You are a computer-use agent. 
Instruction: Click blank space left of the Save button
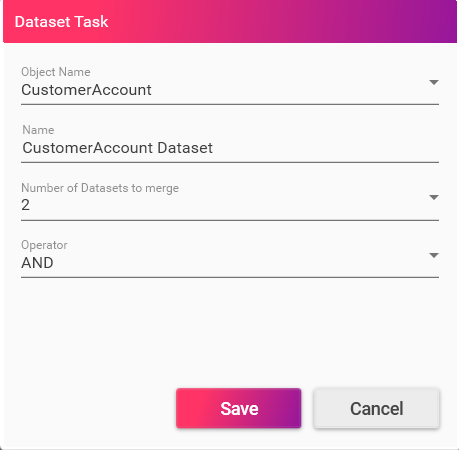point(90,408)
